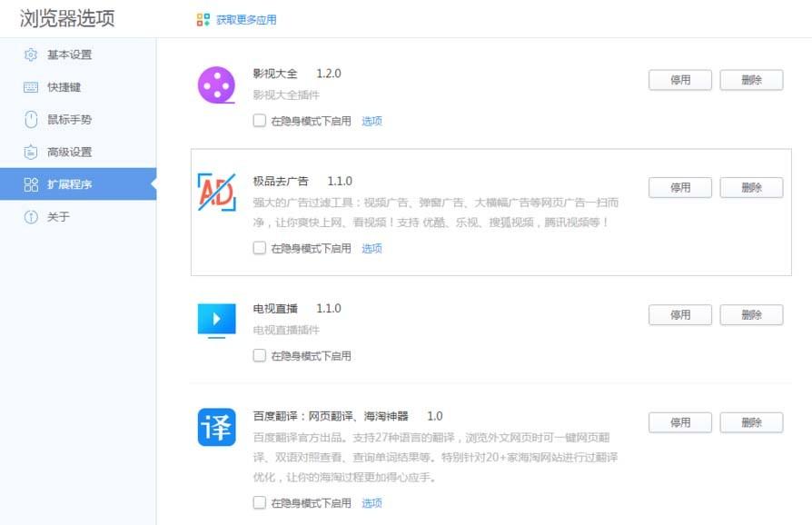Image resolution: width=812 pixels, height=525 pixels.
Task: Enable incognito mode for 影视大全
Action: pos(259,119)
